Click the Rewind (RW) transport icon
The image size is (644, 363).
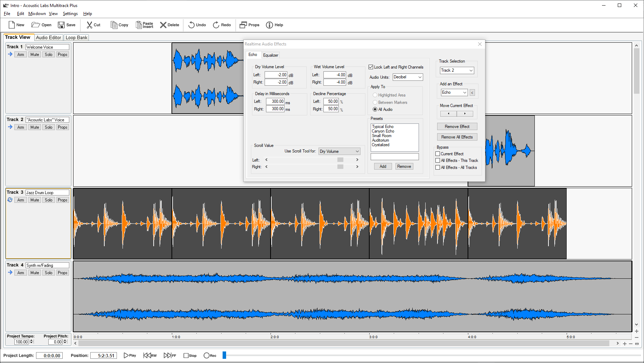(147, 355)
